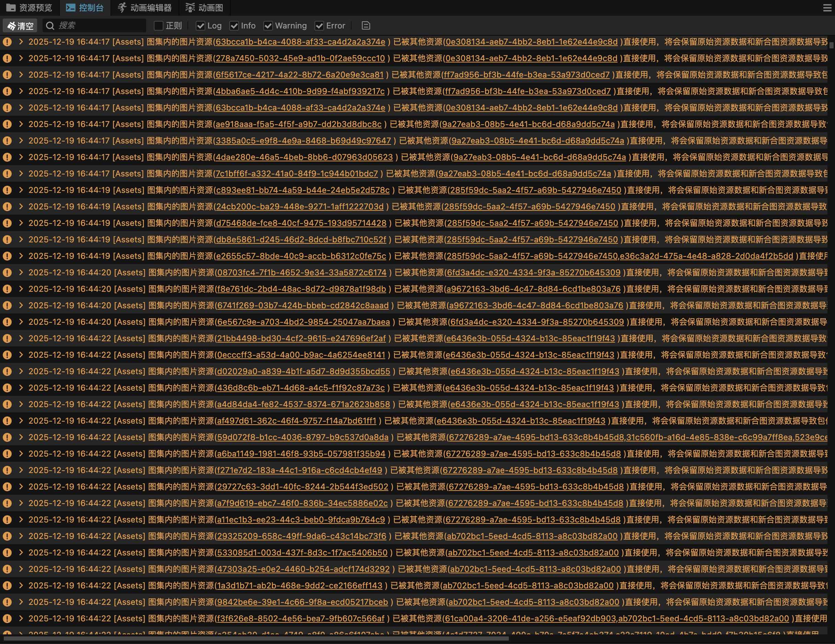Click the animation graph tab icon
835x644 pixels.
point(190,8)
